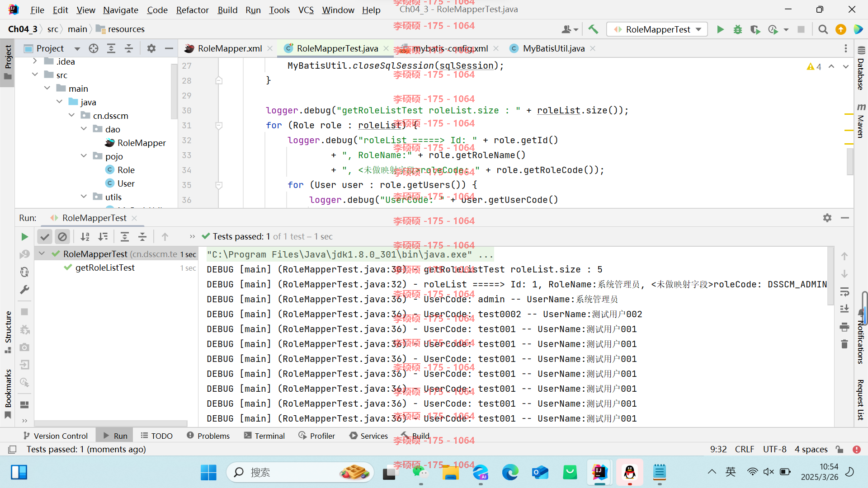868x488 pixels.
Task: Open Project panel gear options
Action: pos(151,48)
